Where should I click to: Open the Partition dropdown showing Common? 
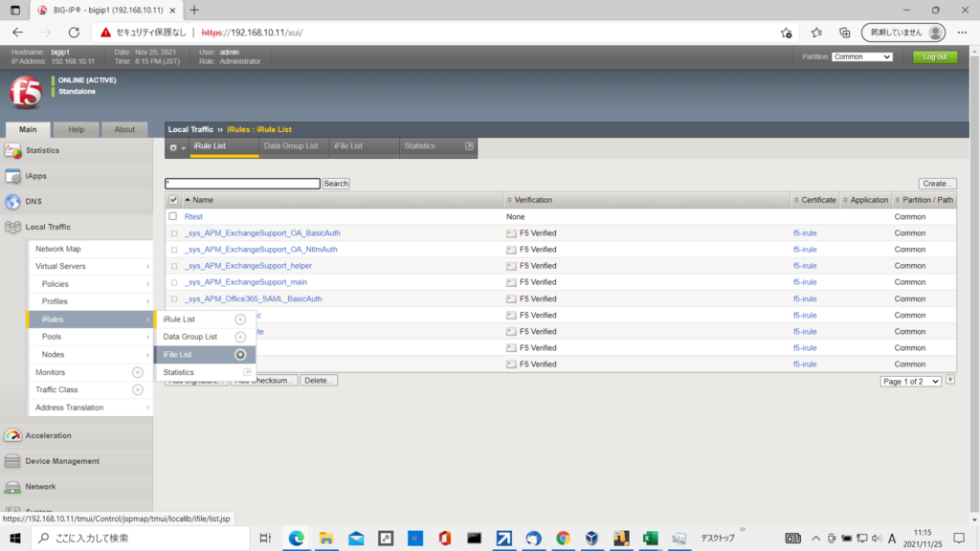[x=861, y=56]
